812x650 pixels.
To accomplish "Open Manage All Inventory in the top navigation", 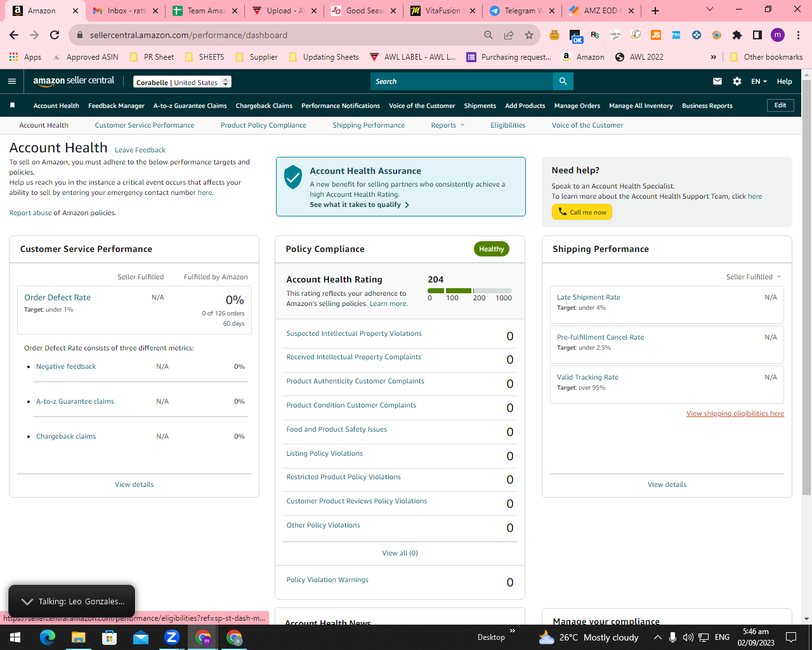I will tap(641, 106).
